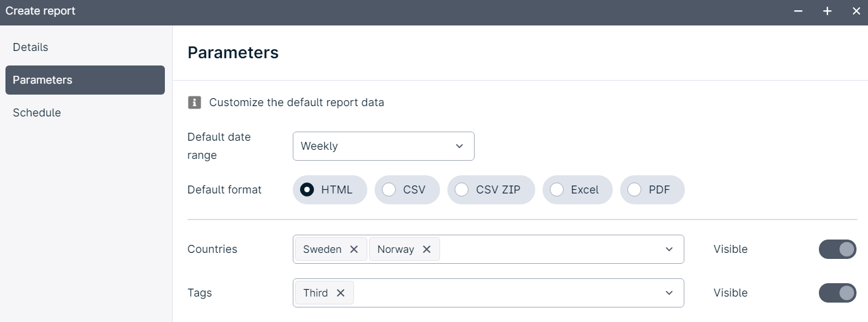Click the Countries field label
868x322 pixels.
pyautogui.click(x=213, y=249)
